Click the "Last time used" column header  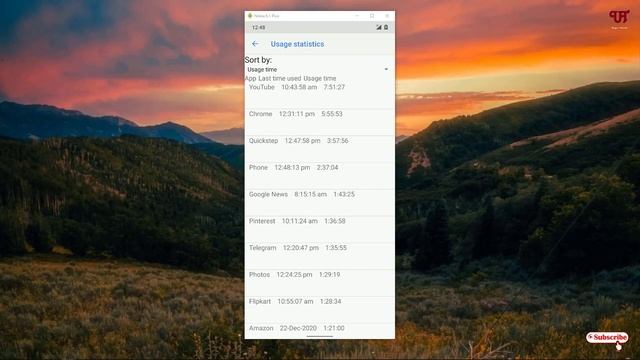280,78
